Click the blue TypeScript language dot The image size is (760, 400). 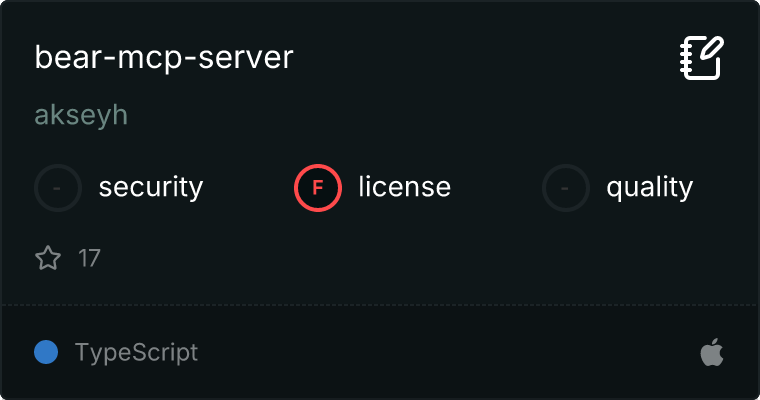point(46,353)
